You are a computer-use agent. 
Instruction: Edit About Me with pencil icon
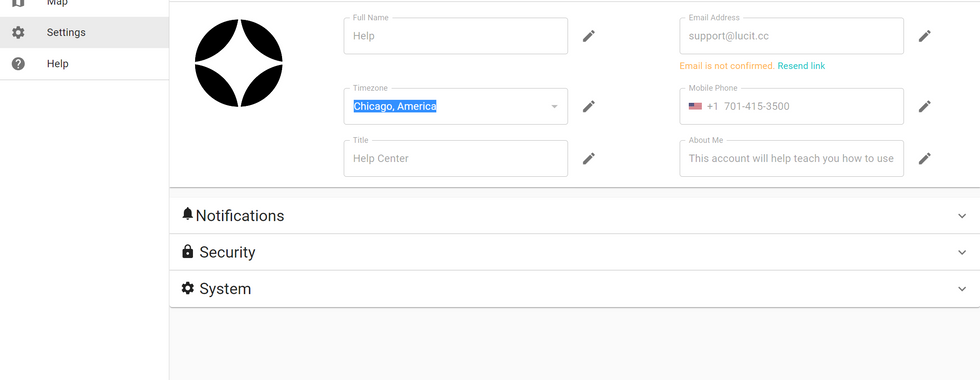[x=924, y=159]
